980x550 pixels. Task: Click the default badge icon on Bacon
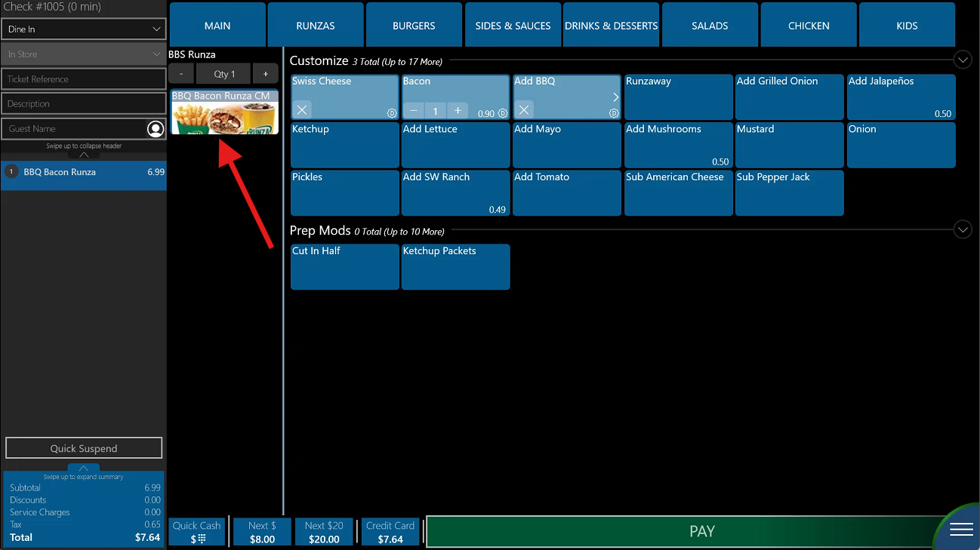click(x=503, y=113)
